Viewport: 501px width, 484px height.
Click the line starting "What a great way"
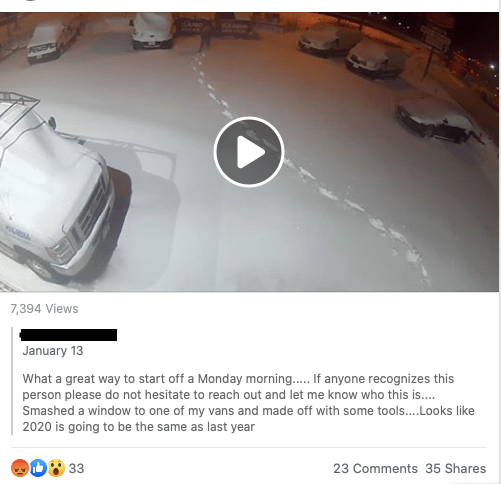pyautogui.click(x=238, y=379)
